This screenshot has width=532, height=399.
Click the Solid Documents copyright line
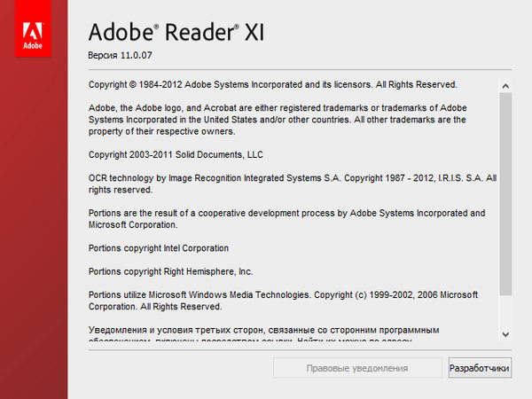[176, 154]
